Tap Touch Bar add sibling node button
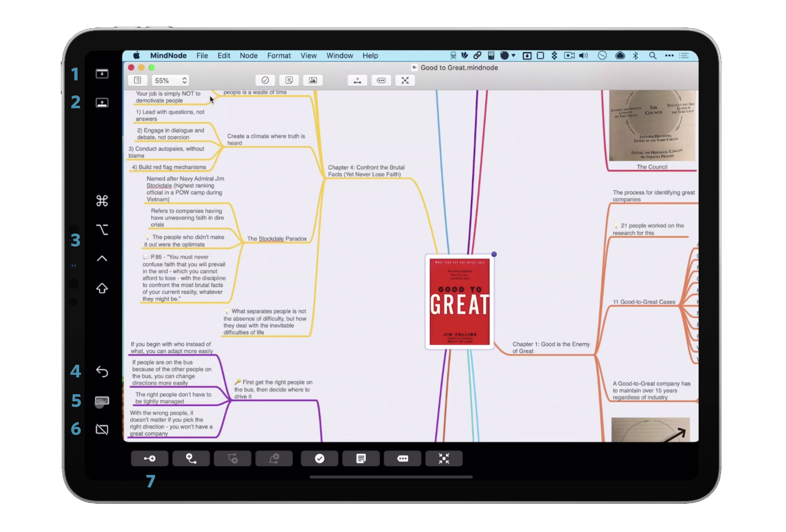This screenshot has height=532, width=786. click(191, 458)
